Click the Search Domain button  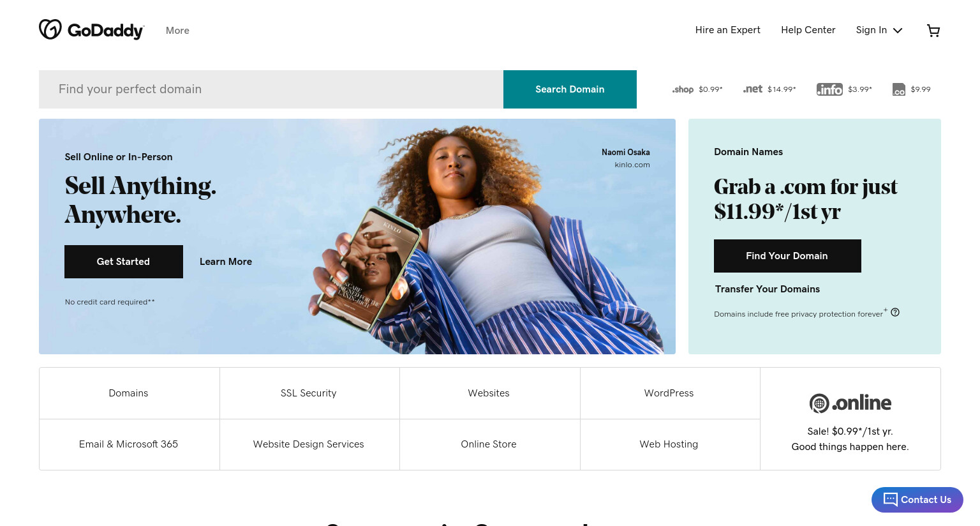pos(570,89)
